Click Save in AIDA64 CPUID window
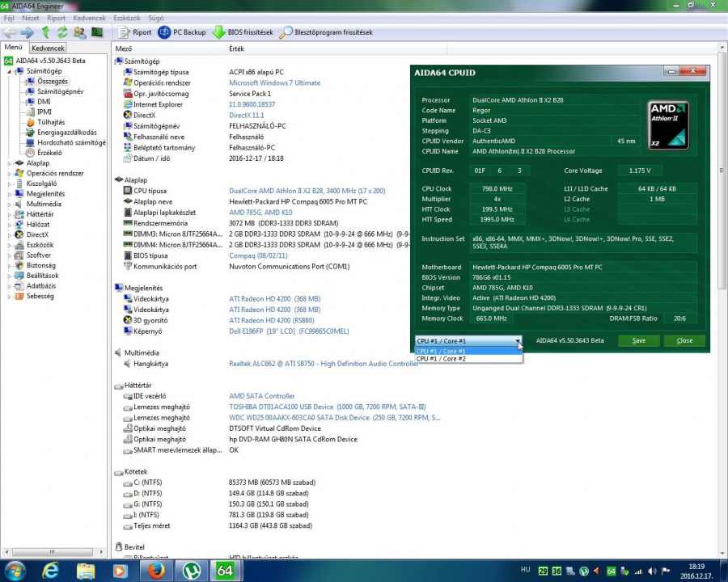 638,340
